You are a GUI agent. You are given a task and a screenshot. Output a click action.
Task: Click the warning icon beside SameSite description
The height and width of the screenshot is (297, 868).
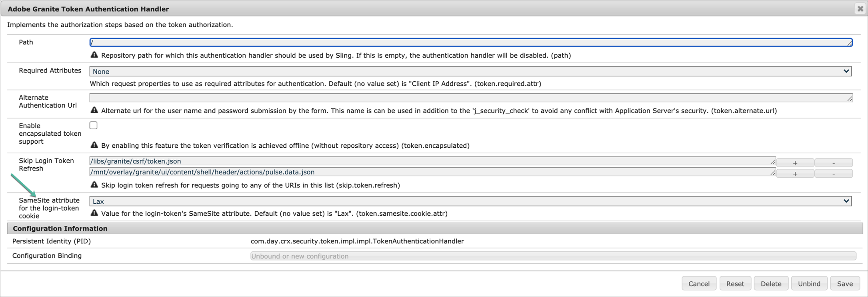(94, 213)
